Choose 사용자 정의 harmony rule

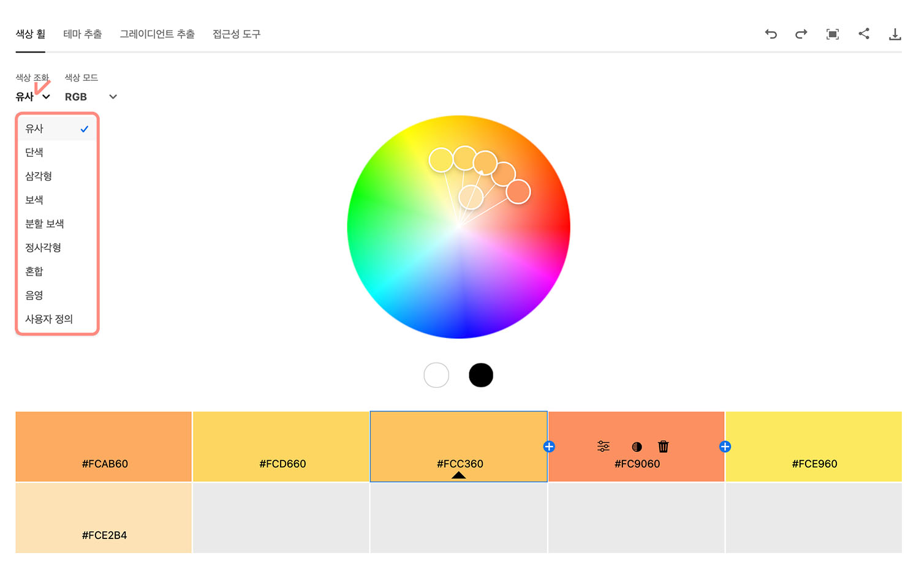[x=57, y=319]
